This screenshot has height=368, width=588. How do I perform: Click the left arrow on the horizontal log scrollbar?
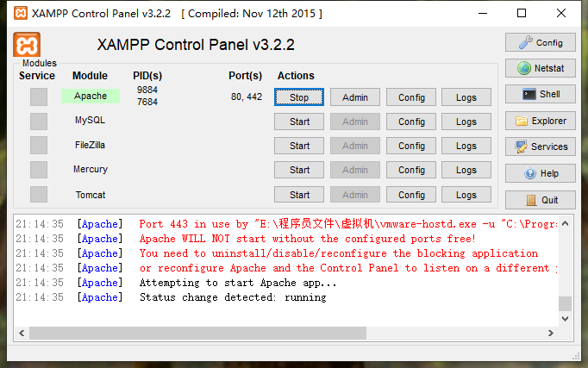coord(22,333)
